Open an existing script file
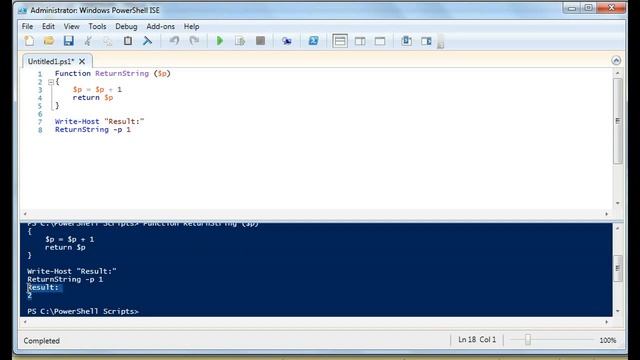Viewport: 640px width, 360px height. click(x=49, y=41)
